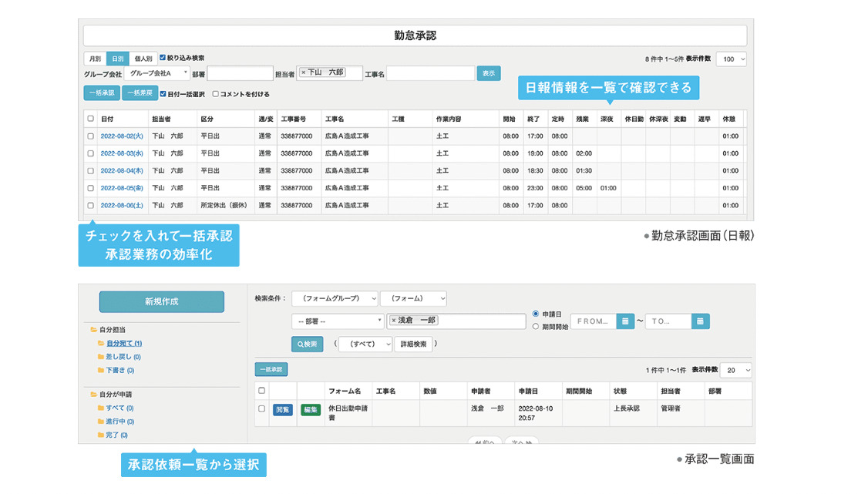Check the row for 2022-08-04(木)

point(91,171)
